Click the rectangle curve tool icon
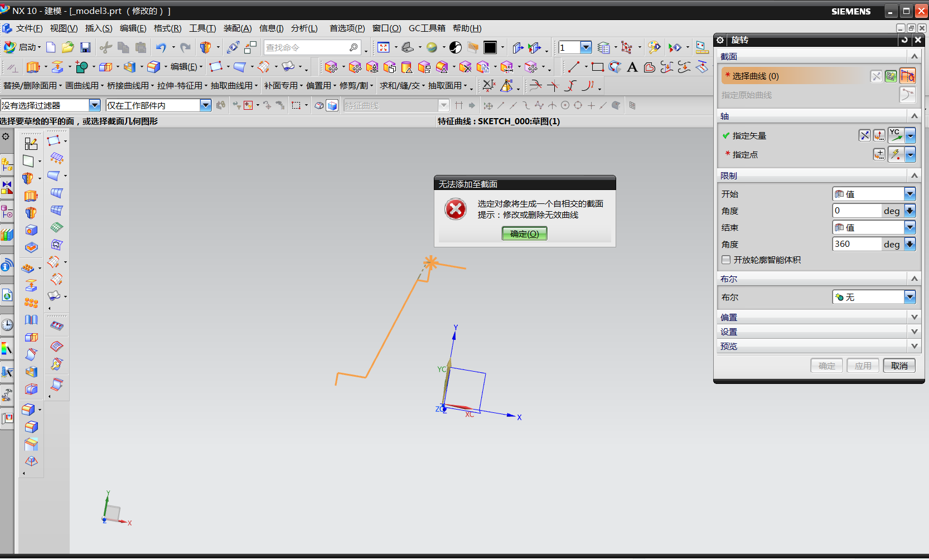The image size is (929, 560). pos(598,67)
